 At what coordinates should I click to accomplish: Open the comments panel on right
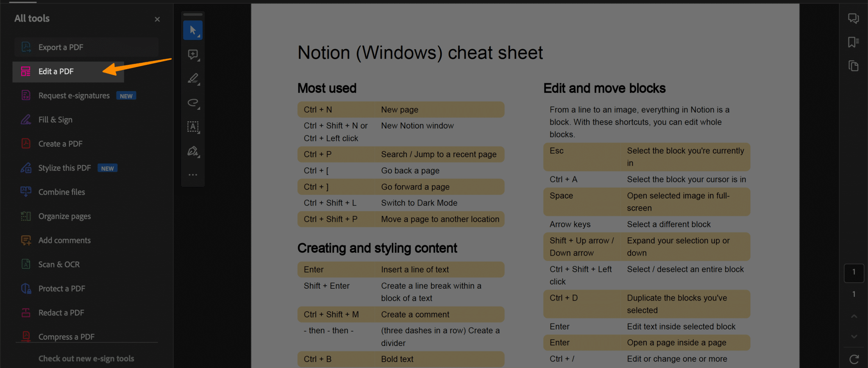point(853,18)
